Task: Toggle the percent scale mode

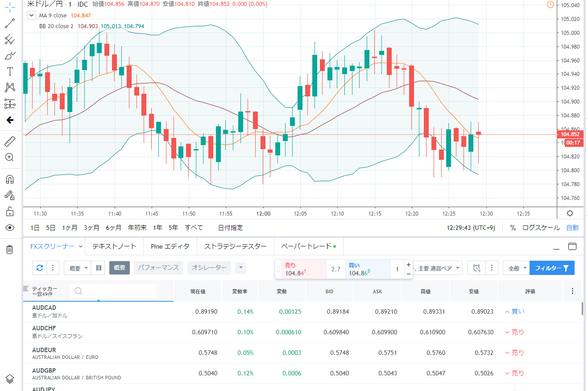Action: pyautogui.click(x=513, y=228)
